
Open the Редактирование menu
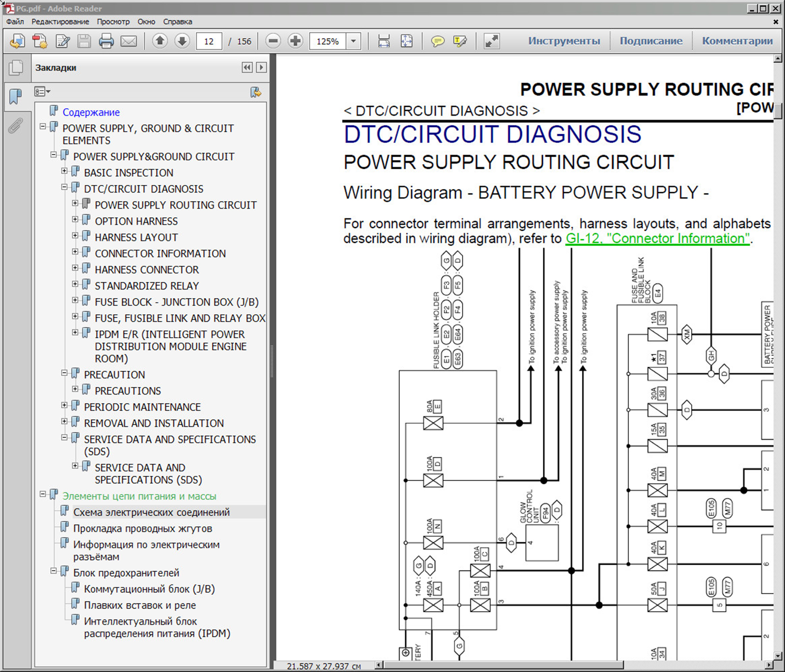coord(60,22)
